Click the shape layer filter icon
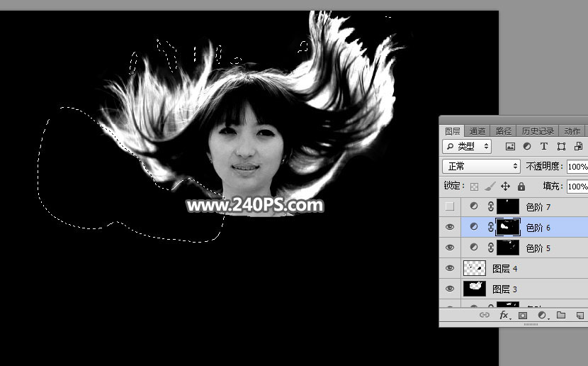Image resolution: width=588 pixels, height=366 pixels. [561, 147]
